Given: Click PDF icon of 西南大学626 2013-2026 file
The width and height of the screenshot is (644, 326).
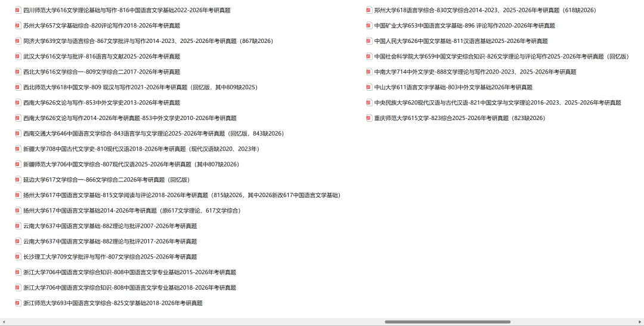Looking at the screenshot, I should (18, 102).
